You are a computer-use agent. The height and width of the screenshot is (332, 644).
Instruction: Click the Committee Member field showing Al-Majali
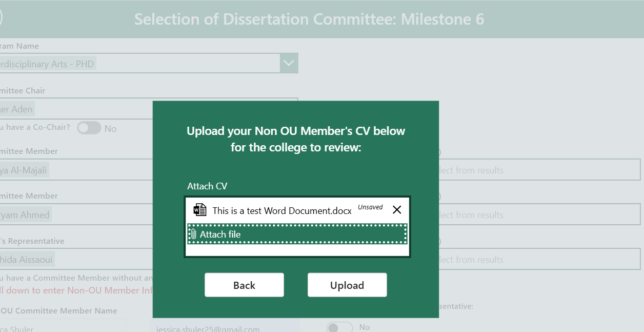(x=77, y=169)
